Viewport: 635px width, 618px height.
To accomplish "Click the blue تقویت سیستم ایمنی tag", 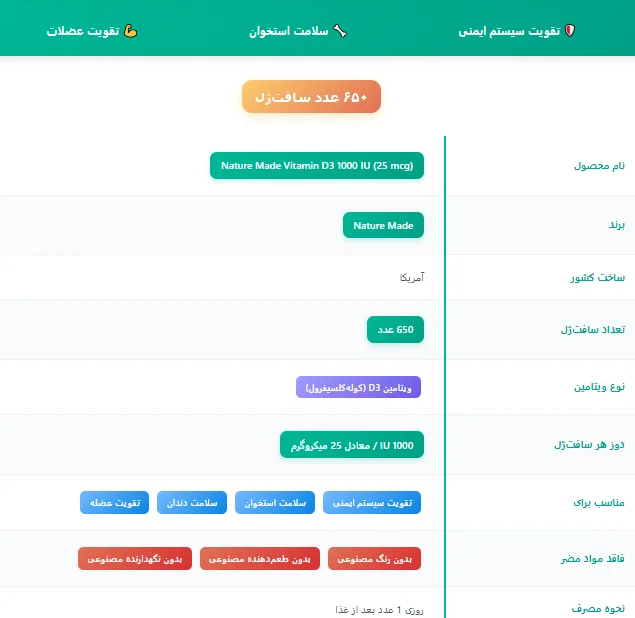I will (372, 503).
